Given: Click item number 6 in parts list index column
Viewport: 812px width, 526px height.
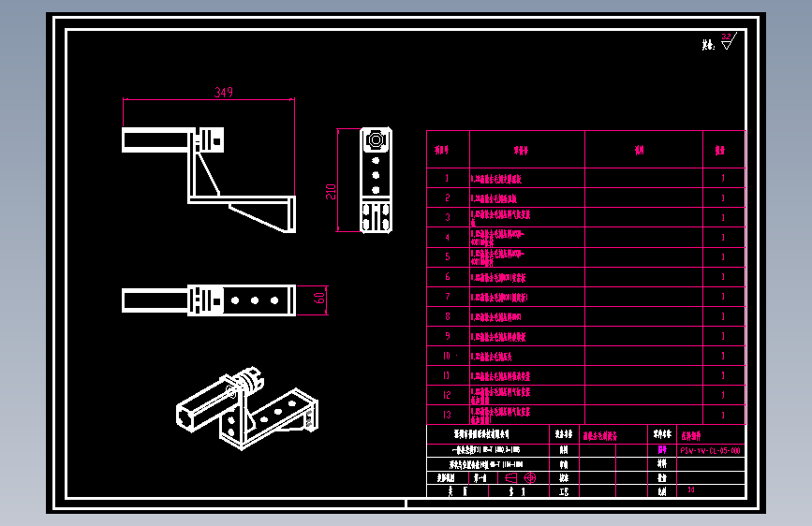Looking at the screenshot, I should (448, 276).
